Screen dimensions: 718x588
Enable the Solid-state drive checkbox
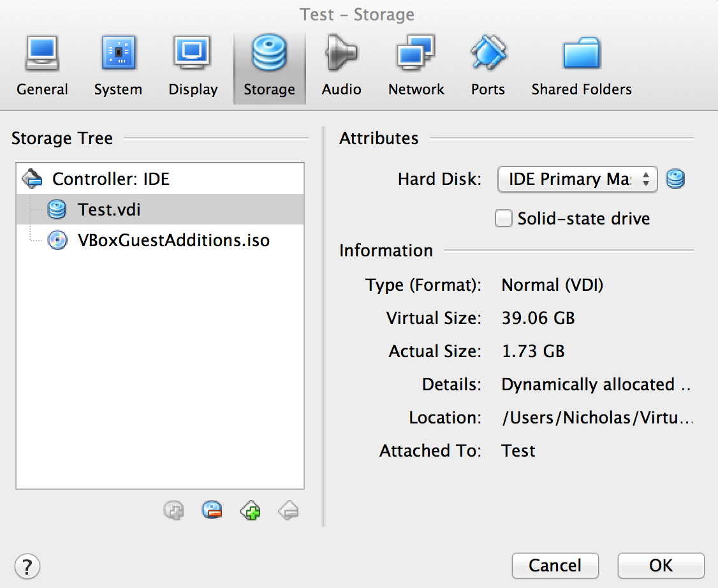pos(504,219)
